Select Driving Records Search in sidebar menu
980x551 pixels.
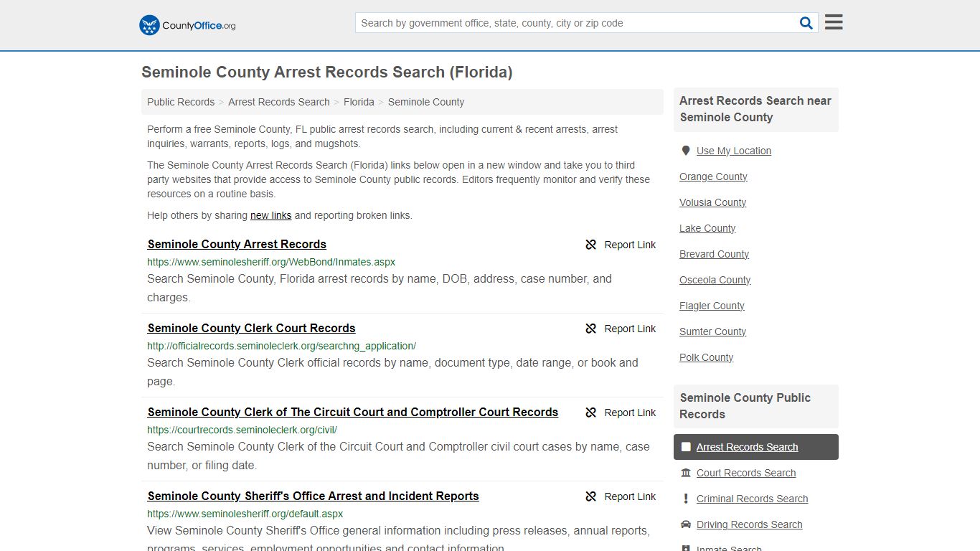(x=749, y=524)
